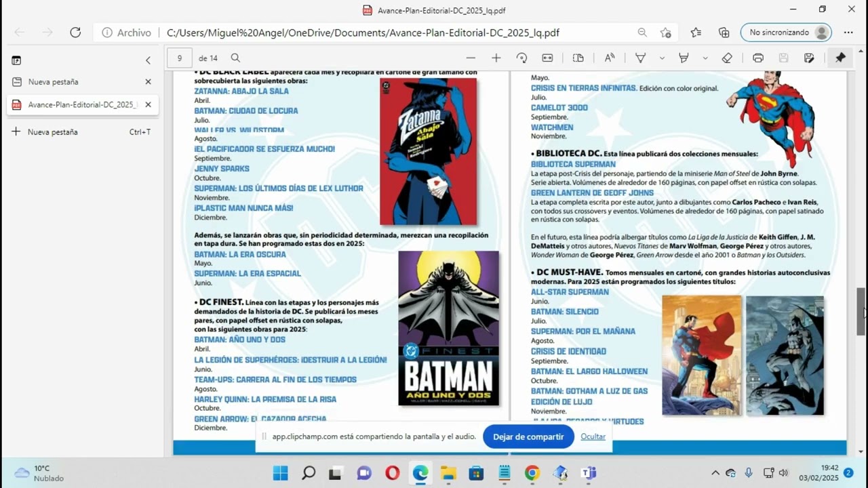Open Windows taskbar search
This screenshot has width=868, height=488.
[309, 473]
